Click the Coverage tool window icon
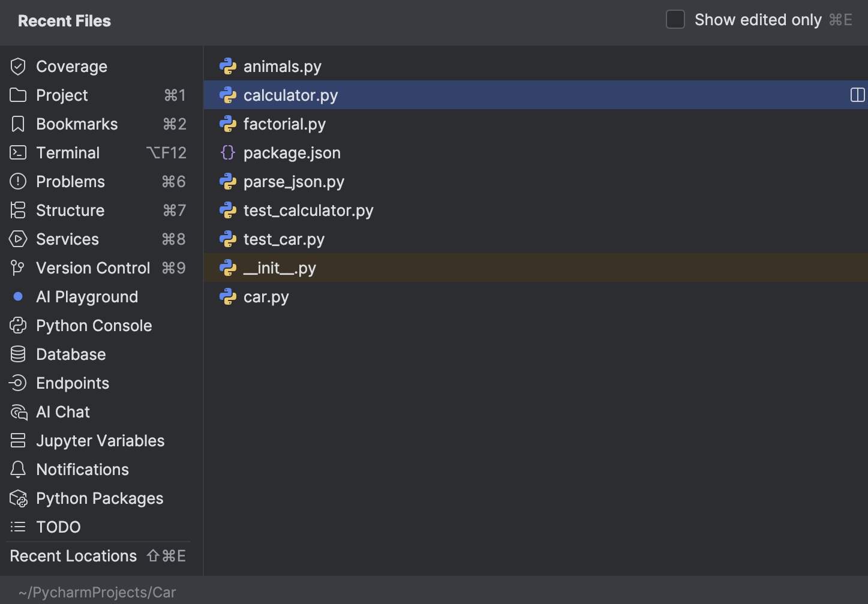The image size is (868, 604). (x=17, y=66)
